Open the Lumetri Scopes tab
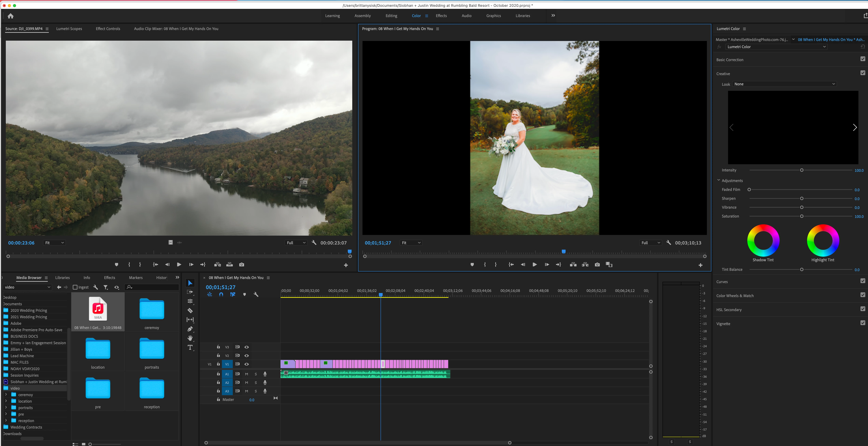The height and width of the screenshot is (446, 868). pos(69,29)
